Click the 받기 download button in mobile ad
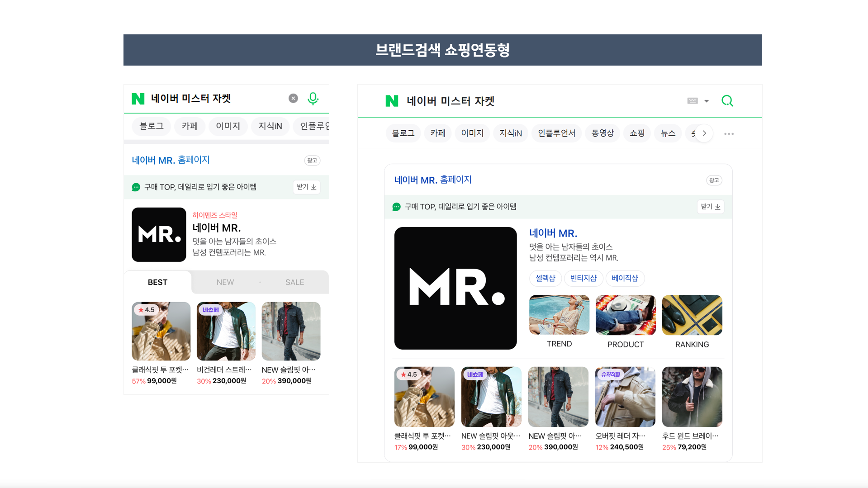This screenshot has width=868, height=488. [x=306, y=187]
